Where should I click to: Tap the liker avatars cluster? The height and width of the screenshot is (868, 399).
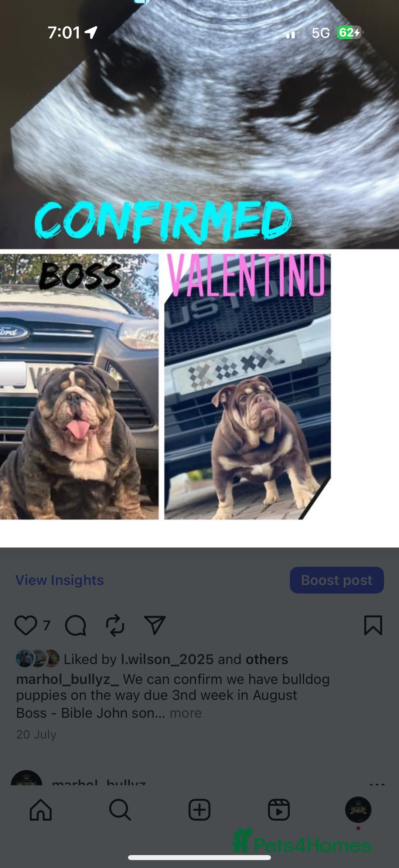38,659
